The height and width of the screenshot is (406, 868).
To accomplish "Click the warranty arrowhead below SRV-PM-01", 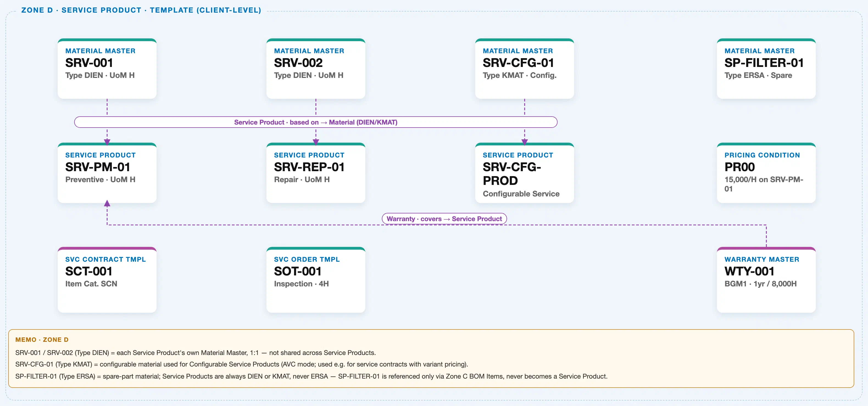I will point(107,203).
